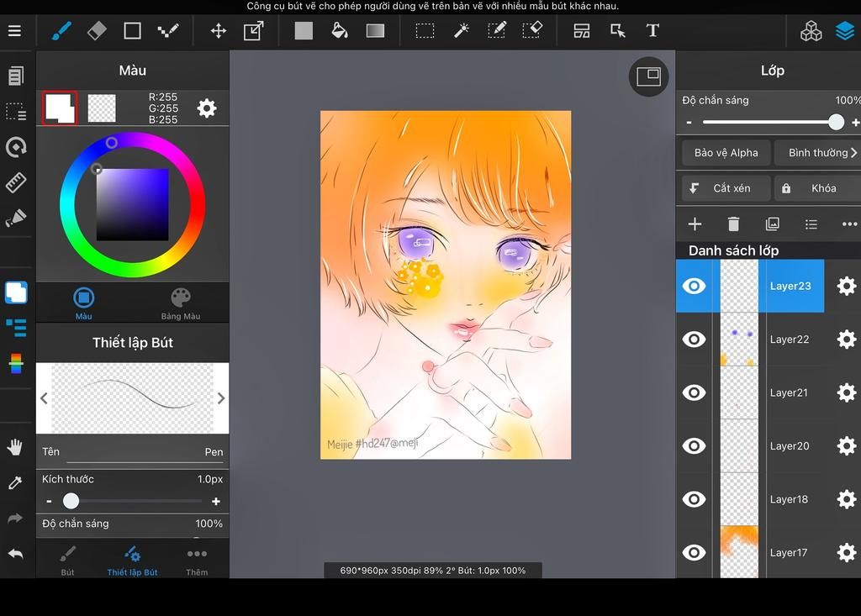Select the rectangle shape tool
Image resolution: width=861 pixels, height=616 pixels.
pyautogui.click(x=132, y=31)
